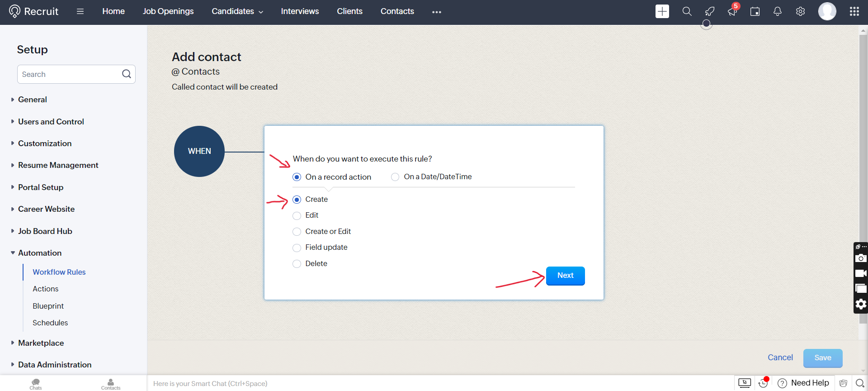Select 'On a record action' radio button
868x391 pixels.
tap(297, 177)
